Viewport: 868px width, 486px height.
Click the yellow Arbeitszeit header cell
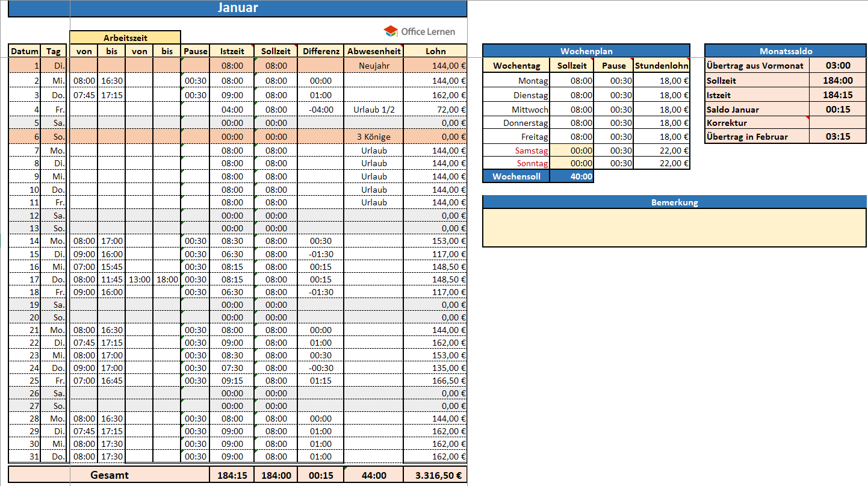point(125,37)
